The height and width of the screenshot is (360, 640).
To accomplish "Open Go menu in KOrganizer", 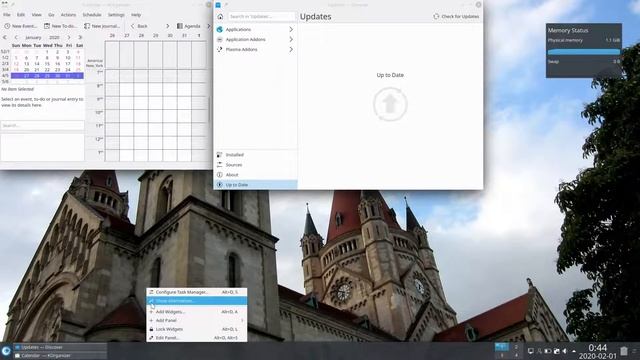I will click(51, 15).
